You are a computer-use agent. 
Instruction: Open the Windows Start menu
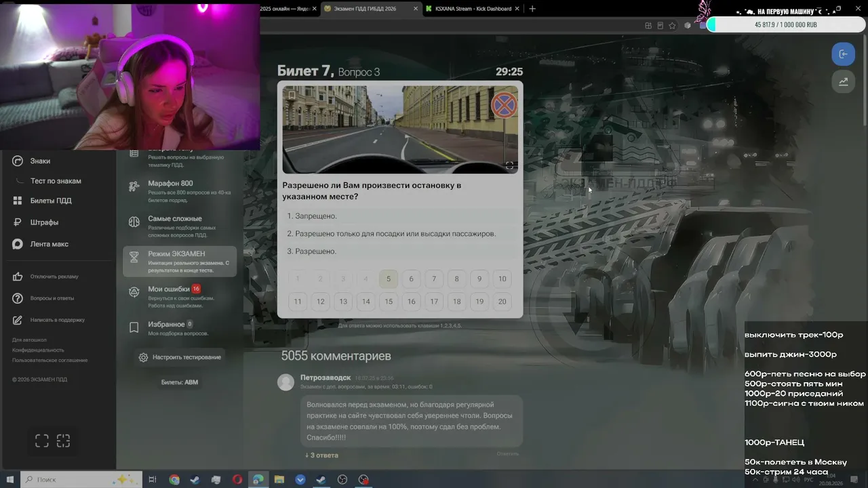[x=10, y=479]
